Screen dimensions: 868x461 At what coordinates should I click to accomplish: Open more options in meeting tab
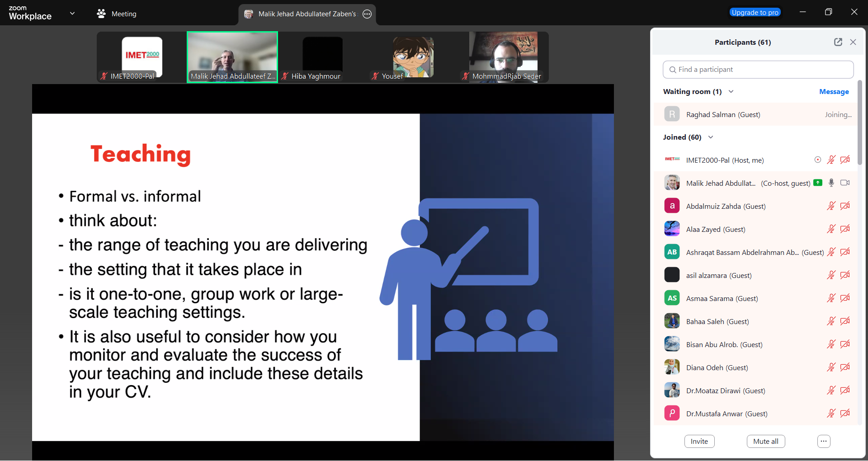(367, 14)
